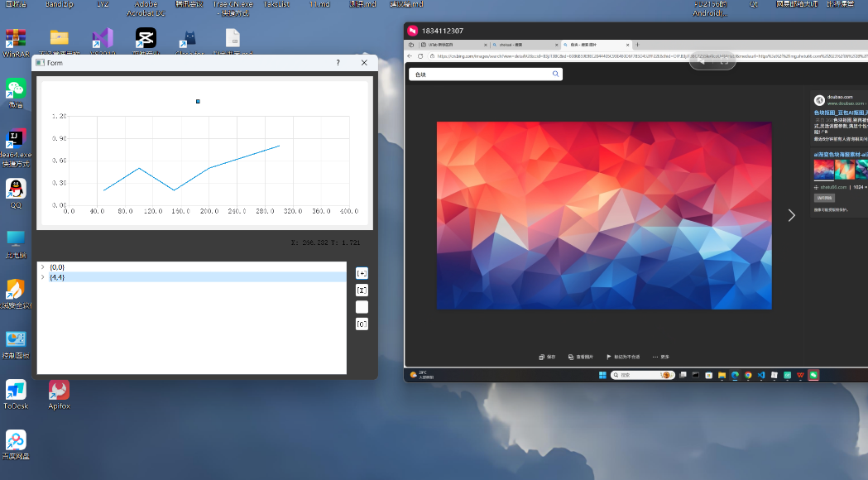Image resolution: width=868 pixels, height=480 pixels.
Task: Click the remote Windows Start button
Action: coord(602,376)
